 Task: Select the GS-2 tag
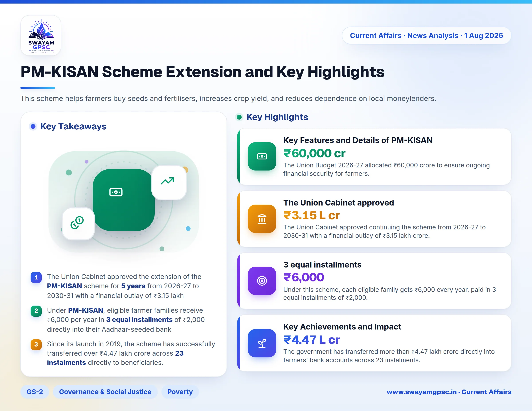35,392
